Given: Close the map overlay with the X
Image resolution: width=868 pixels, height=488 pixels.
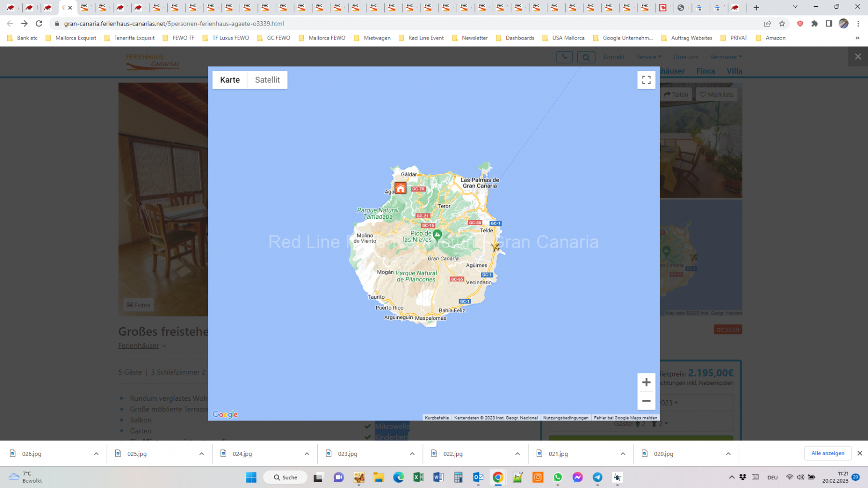Looking at the screenshot, I should pyautogui.click(x=858, y=57).
